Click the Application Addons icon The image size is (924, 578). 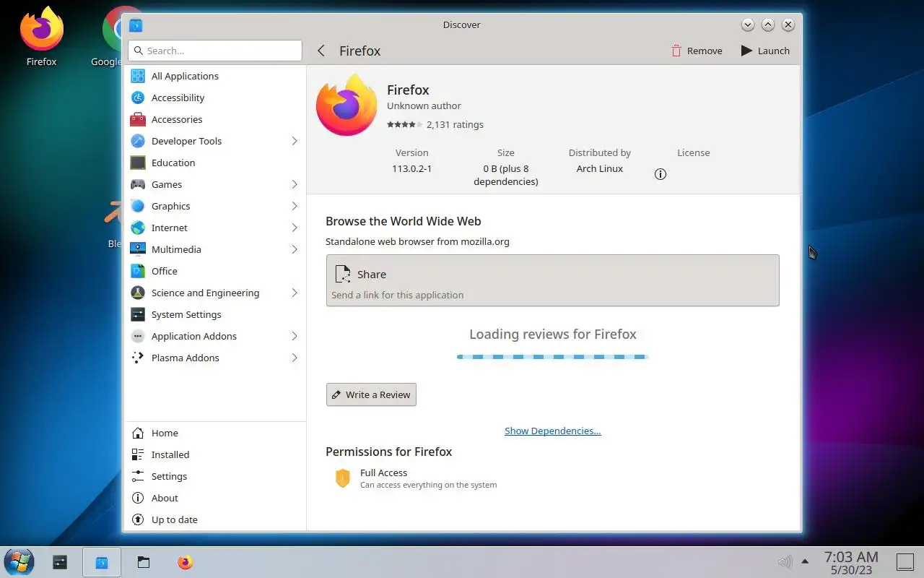click(138, 336)
